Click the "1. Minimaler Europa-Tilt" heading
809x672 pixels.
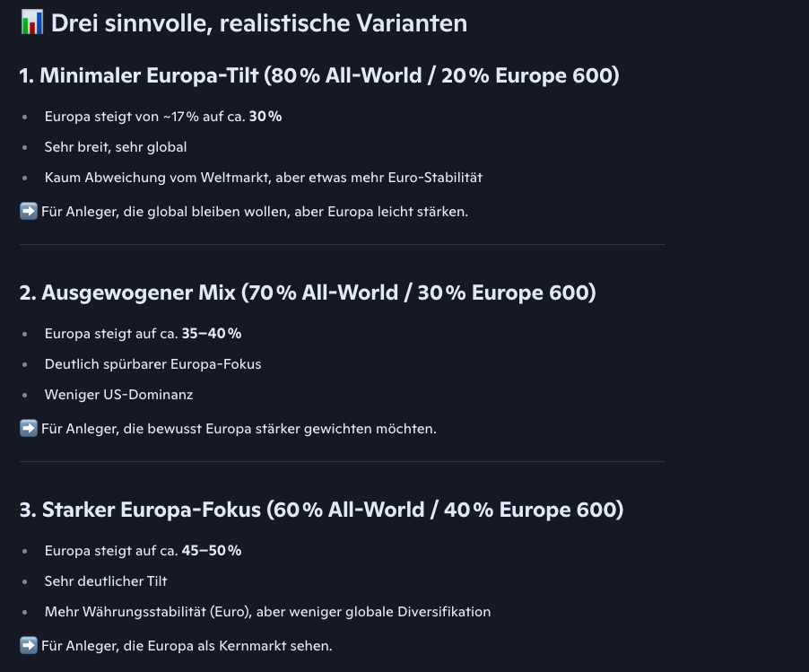pyautogui.click(x=318, y=75)
